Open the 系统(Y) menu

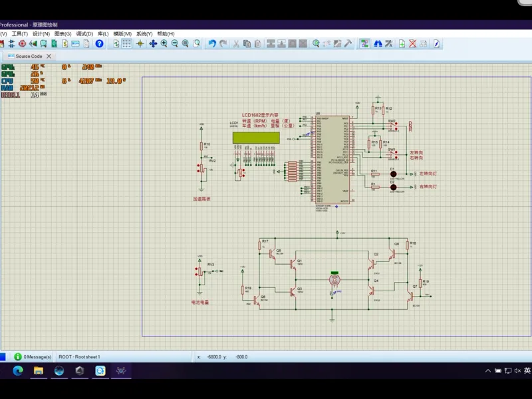[144, 34]
